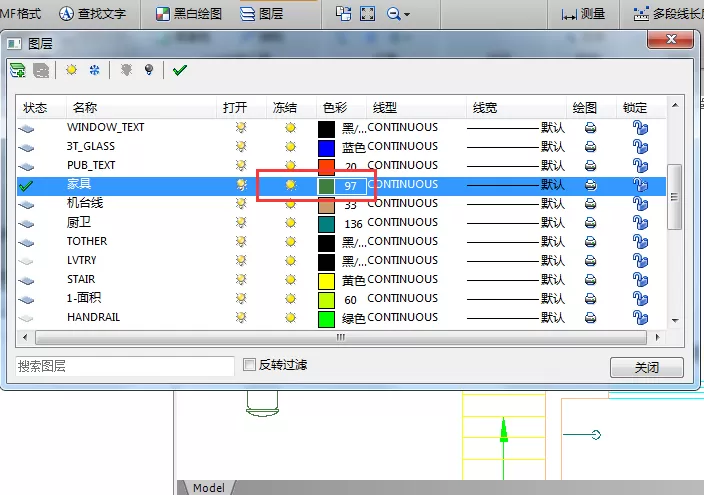Image resolution: width=704 pixels, height=495 pixels.
Task: Click CONTINUOUS linetype of STAIR layer
Action: [402, 279]
